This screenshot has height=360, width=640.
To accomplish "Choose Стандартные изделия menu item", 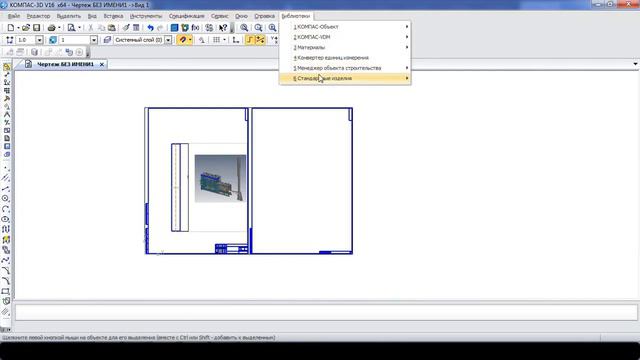I will click(345, 78).
